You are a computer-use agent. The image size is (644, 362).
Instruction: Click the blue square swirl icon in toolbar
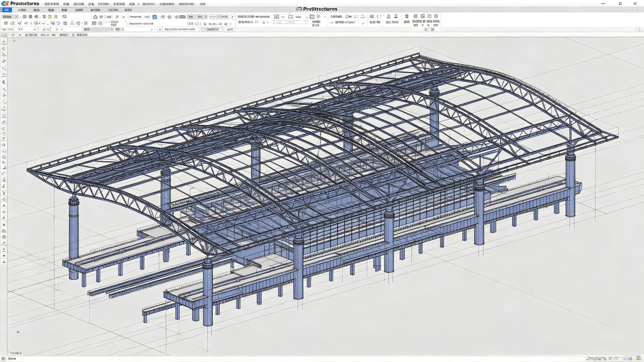tap(155, 17)
